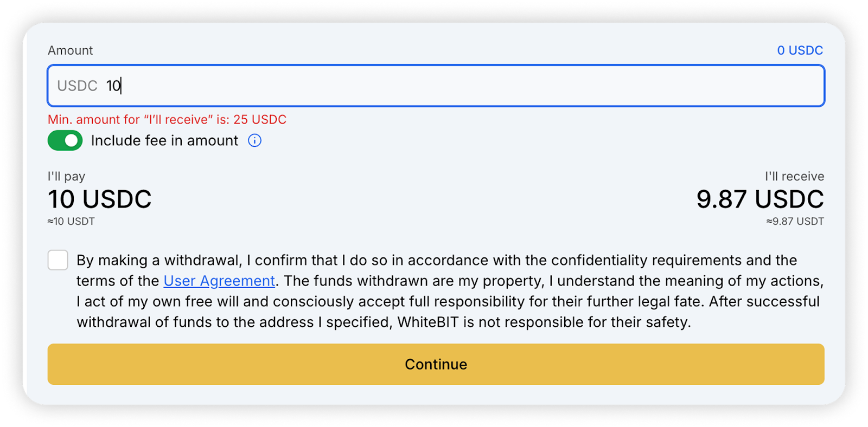This screenshot has height=427, width=868.
Task: Click the withdrawal confirmation agreement paragraph
Action: [x=450, y=291]
